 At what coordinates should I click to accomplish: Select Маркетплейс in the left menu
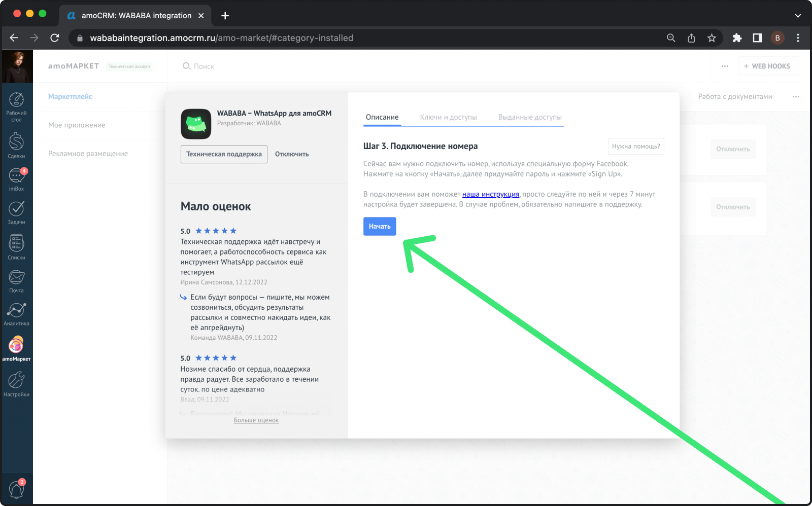click(x=70, y=96)
